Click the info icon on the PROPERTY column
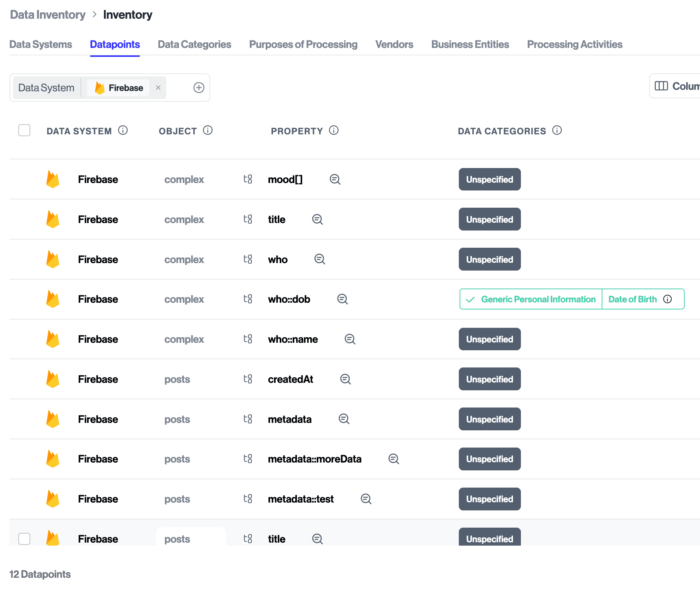The height and width of the screenshot is (592, 700). 333,131
